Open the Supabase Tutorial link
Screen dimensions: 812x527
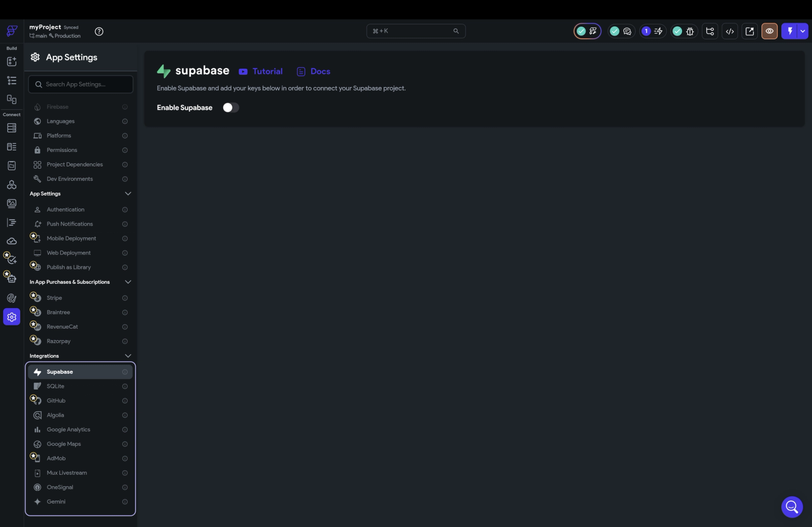tap(261, 72)
